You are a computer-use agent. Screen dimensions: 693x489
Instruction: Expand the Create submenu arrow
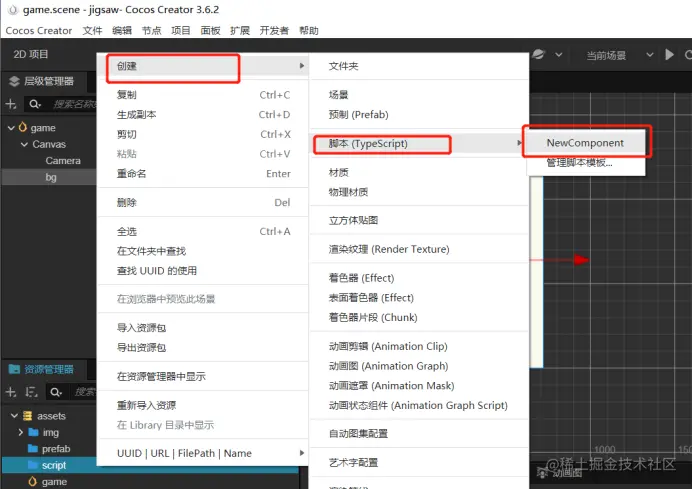[x=302, y=66]
